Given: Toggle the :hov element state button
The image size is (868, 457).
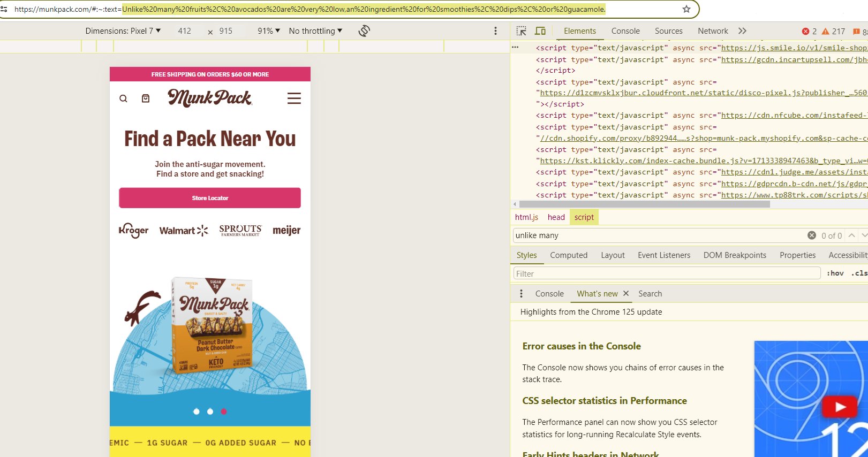Looking at the screenshot, I should pyautogui.click(x=835, y=273).
